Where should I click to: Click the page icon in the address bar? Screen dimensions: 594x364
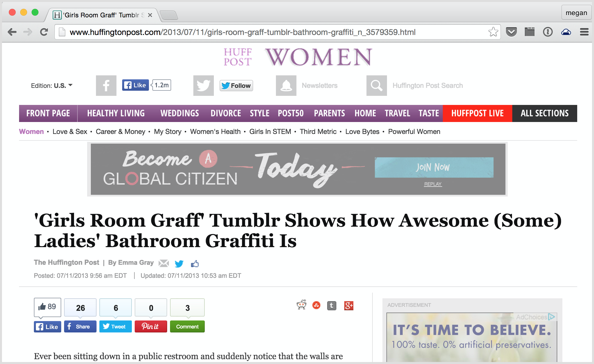(62, 32)
